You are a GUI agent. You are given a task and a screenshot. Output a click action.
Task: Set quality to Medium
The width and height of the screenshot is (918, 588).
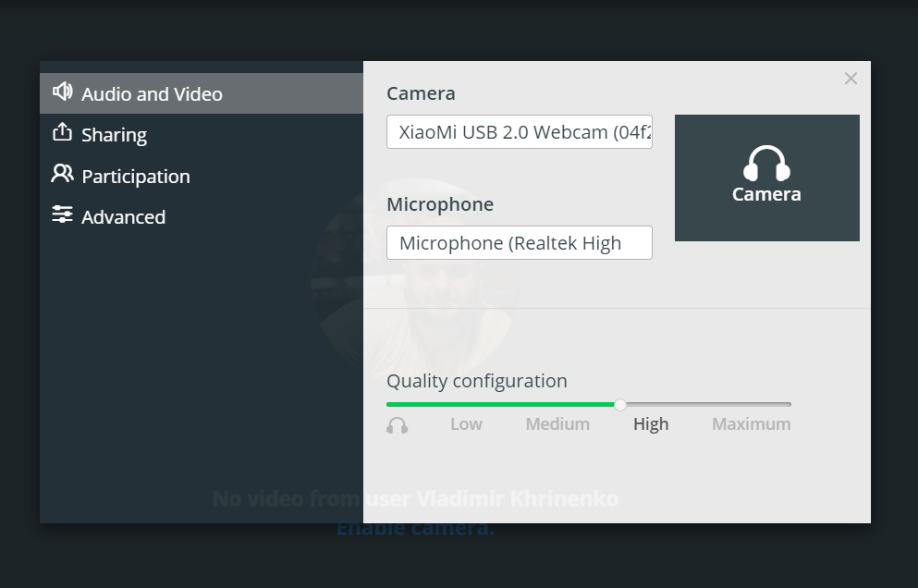[x=557, y=424]
